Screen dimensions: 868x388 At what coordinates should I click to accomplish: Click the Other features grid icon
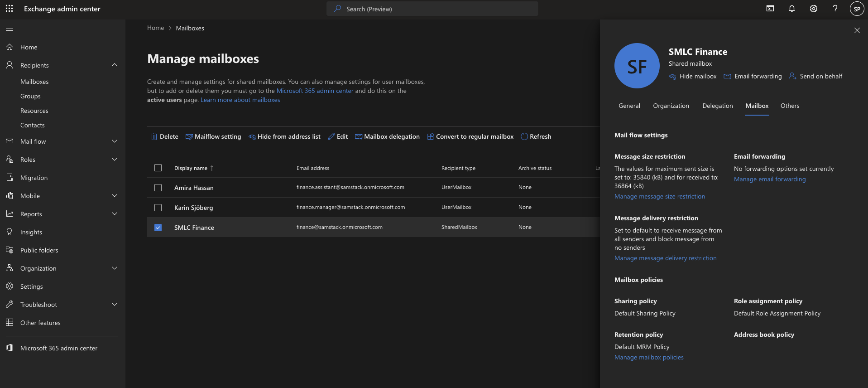click(x=10, y=323)
